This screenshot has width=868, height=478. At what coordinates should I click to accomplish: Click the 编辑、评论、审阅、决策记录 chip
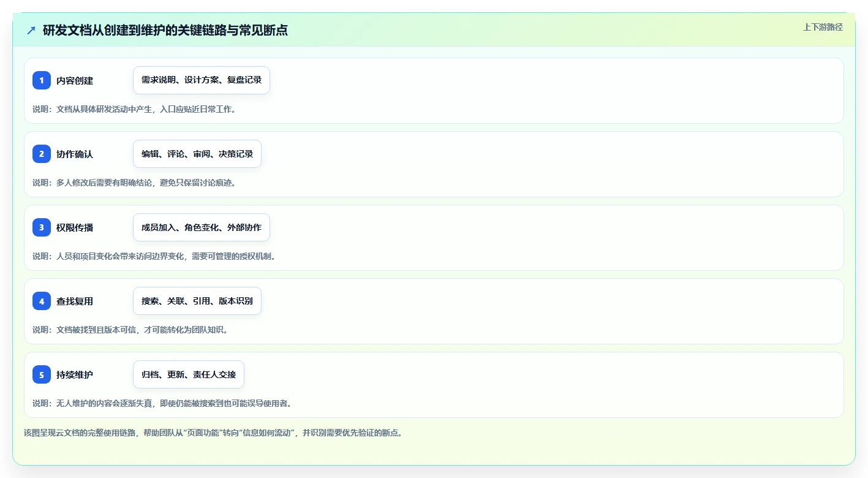coord(197,154)
